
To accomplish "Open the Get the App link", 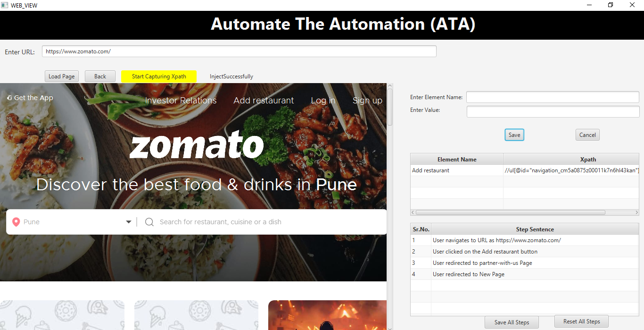I will point(30,98).
